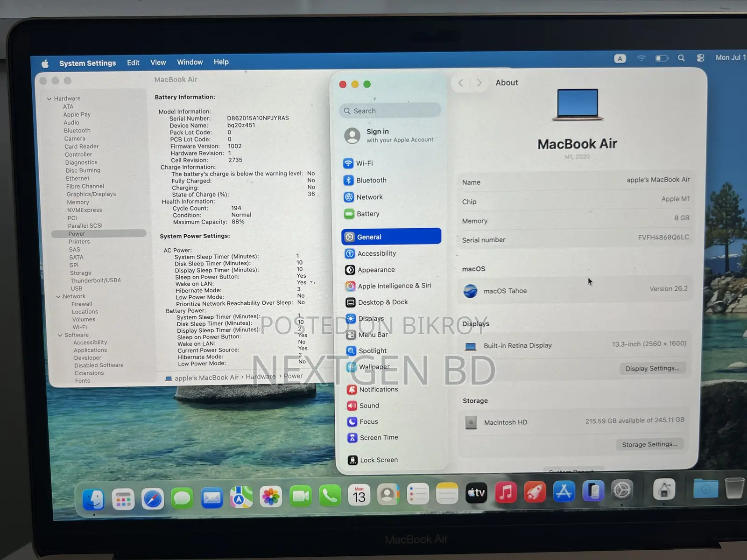
Task: Go forward in System Settings
Action: (x=479, y=83)
